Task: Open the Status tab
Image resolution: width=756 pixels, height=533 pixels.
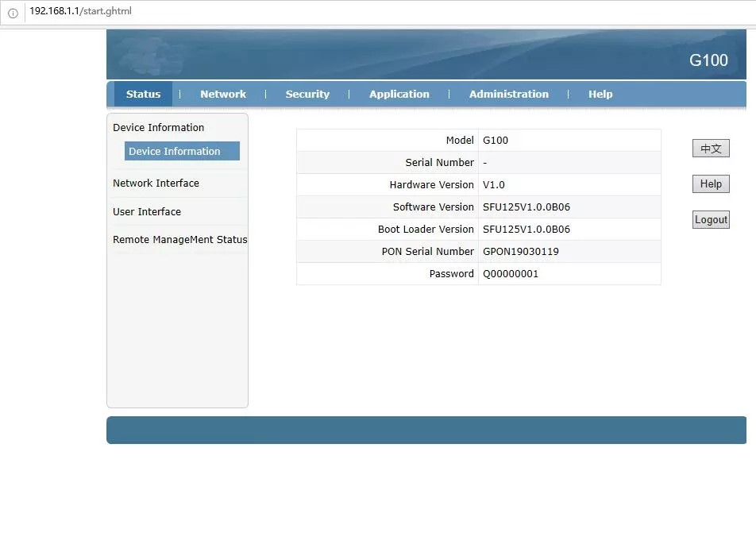Action: [x=143, y=94]
